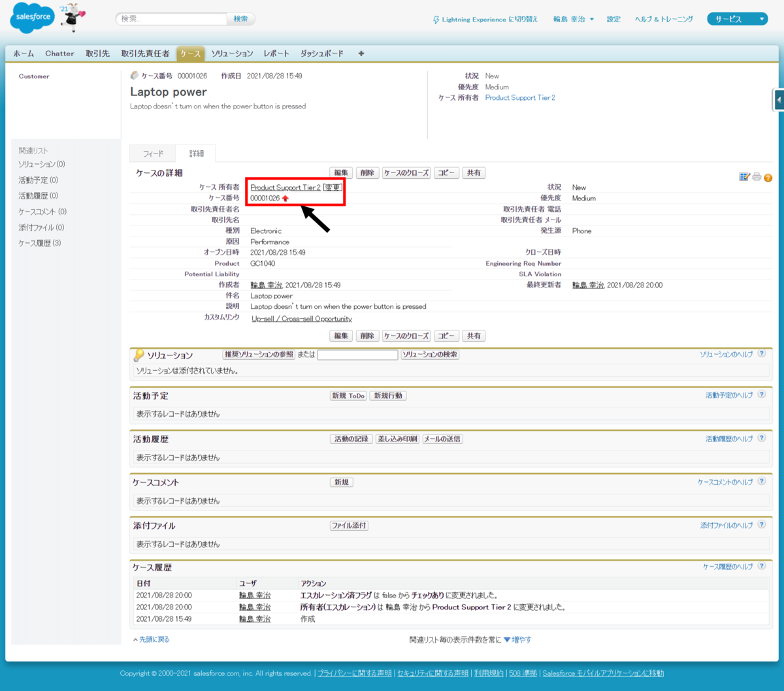Click the Phone 発生源 value
The width and height of the screenshot is (784, 691).
[581, 231]
